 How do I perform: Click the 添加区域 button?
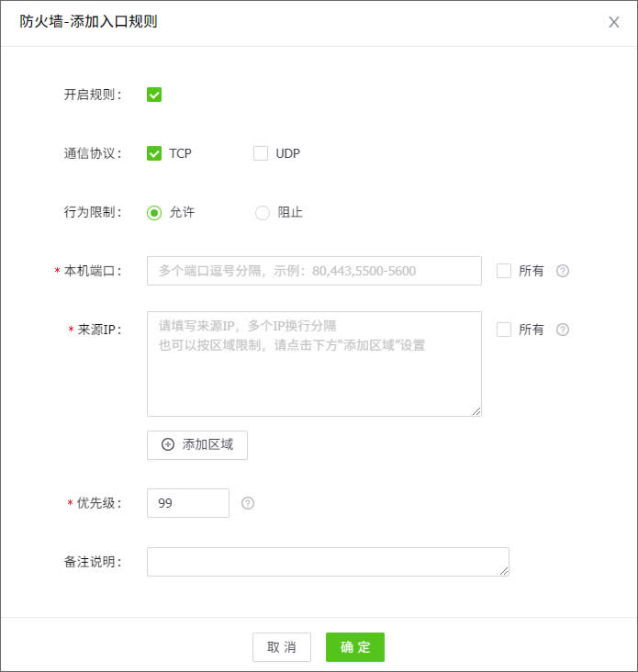pos(197,444)
